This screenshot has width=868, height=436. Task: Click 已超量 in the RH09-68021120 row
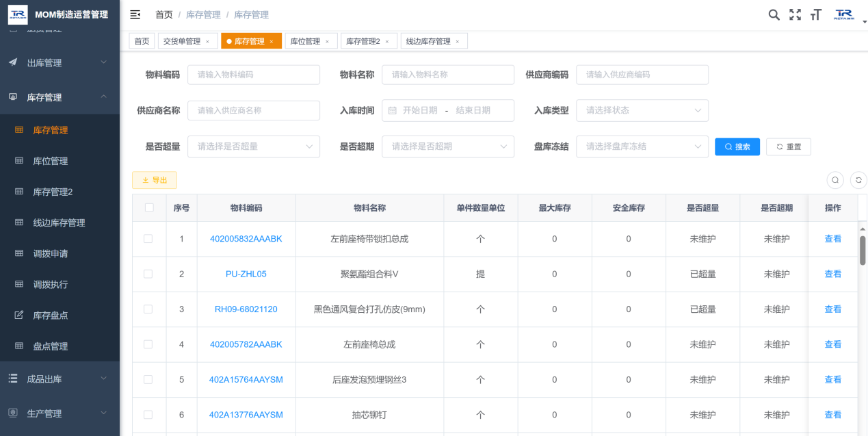(703, 309)
